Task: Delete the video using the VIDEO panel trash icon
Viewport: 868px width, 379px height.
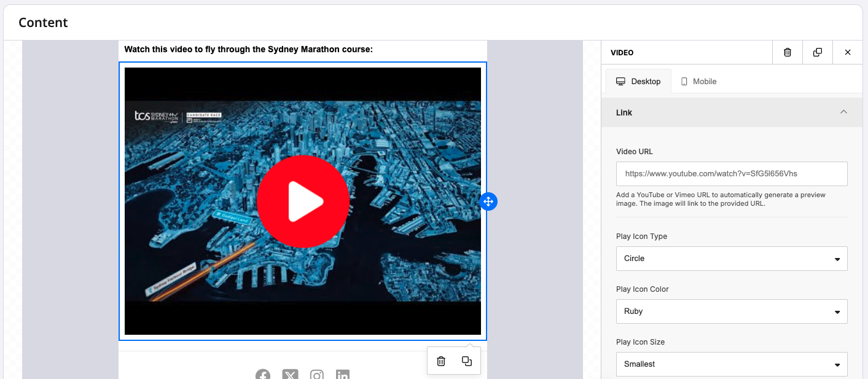Action: pos(788,53)
